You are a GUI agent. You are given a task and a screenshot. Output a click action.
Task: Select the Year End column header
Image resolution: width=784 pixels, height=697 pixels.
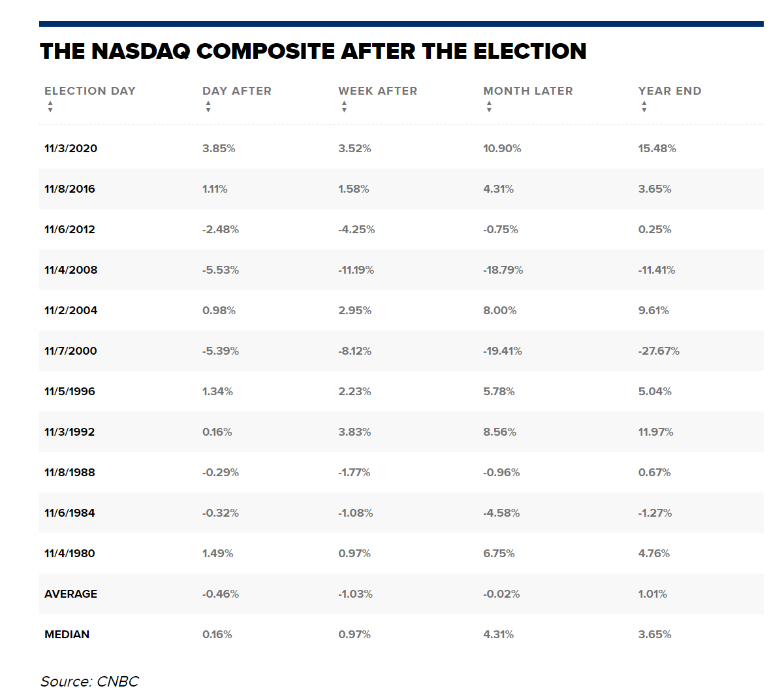(670, 91)
